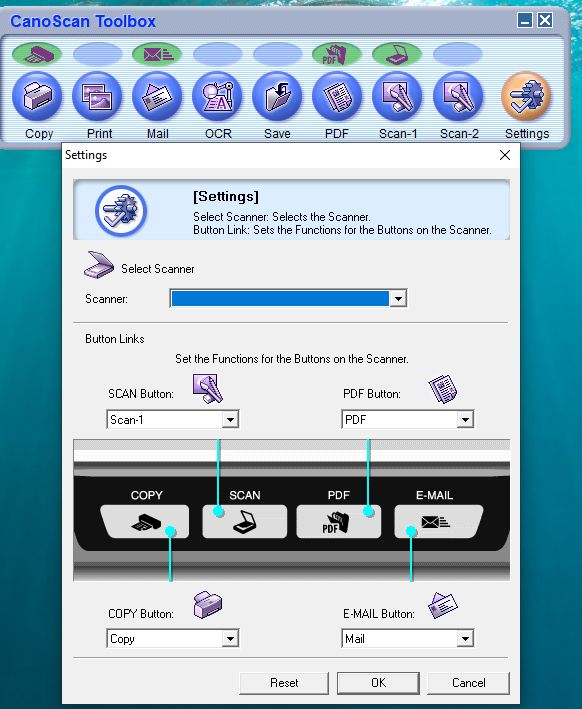
Task: Activate the Scan-2 toolbox icon
Action: [458, 96]
